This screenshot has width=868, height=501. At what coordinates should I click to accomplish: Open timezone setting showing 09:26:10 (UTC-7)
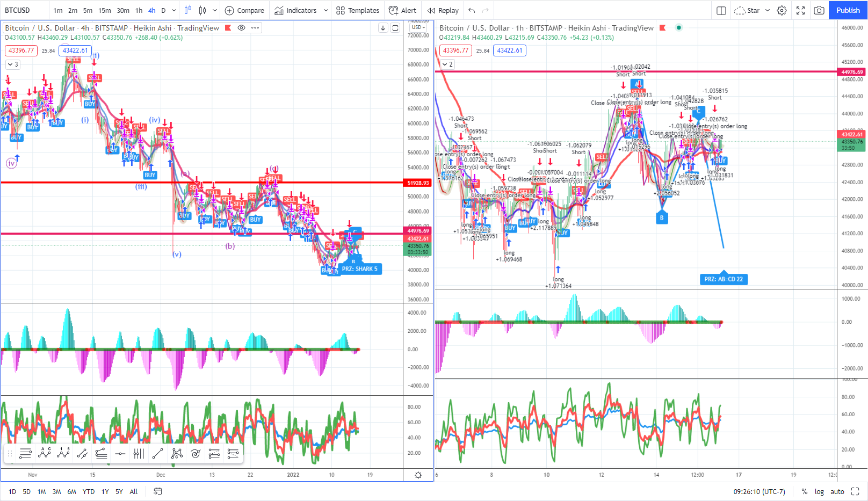click(759, 491)
